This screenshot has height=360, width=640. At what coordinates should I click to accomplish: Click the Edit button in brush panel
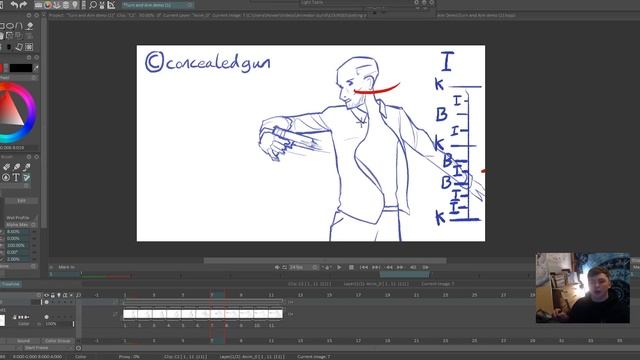pyautogui.click(x=22, y=201)
